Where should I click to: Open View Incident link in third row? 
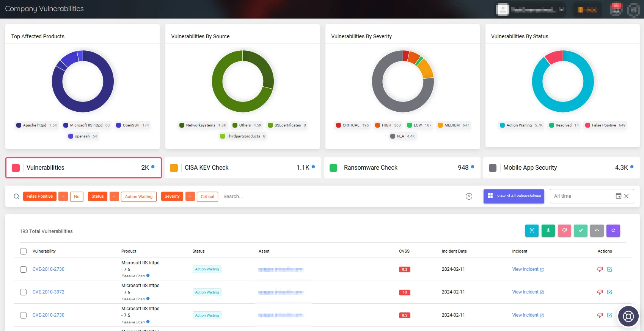528,315
